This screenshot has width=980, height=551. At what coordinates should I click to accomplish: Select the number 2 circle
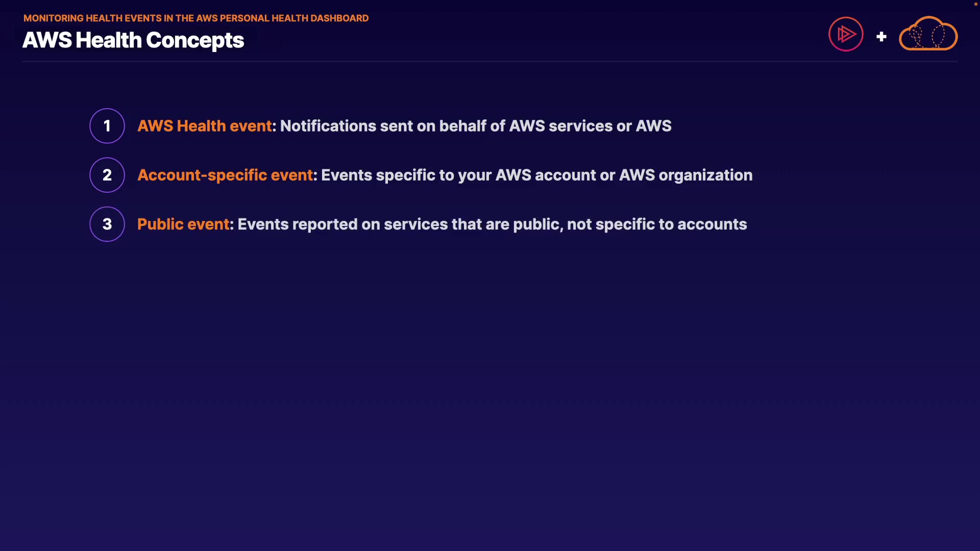click(107, 175)
